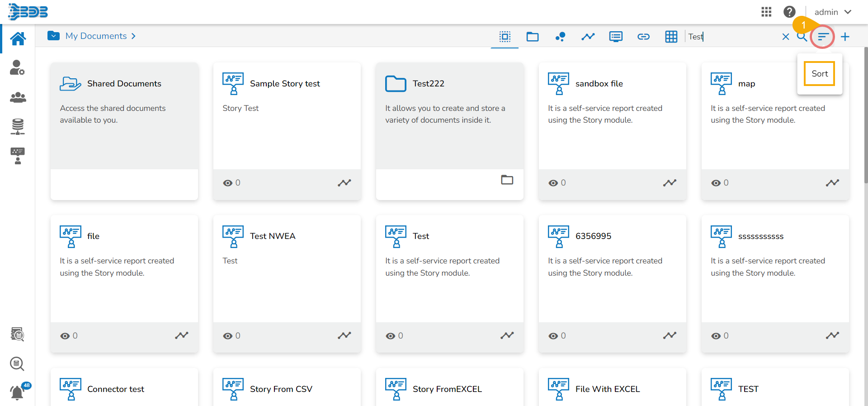
Task: Click the eye icon on Test NWEA card
Action: click(x=228, y=336)
